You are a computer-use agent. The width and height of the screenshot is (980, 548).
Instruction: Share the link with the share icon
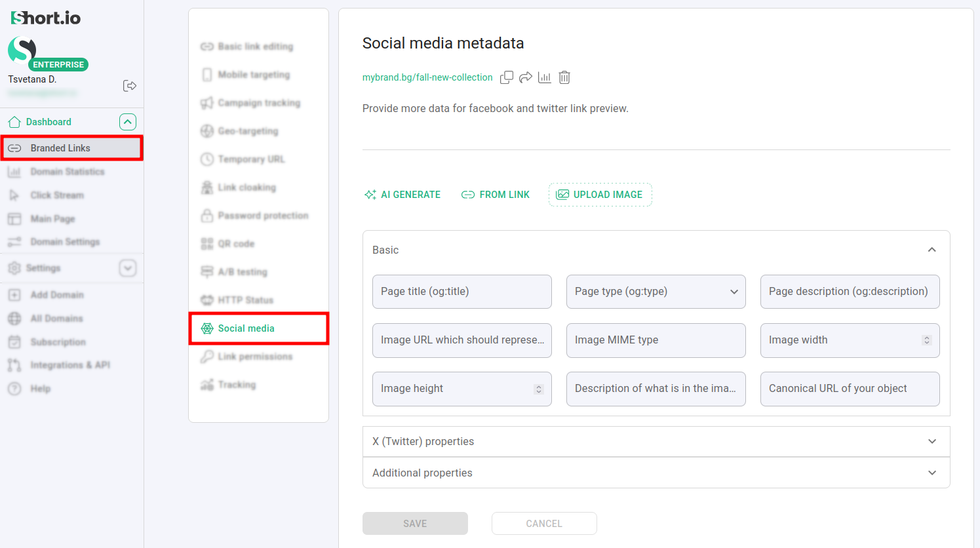tap(525, 77)
